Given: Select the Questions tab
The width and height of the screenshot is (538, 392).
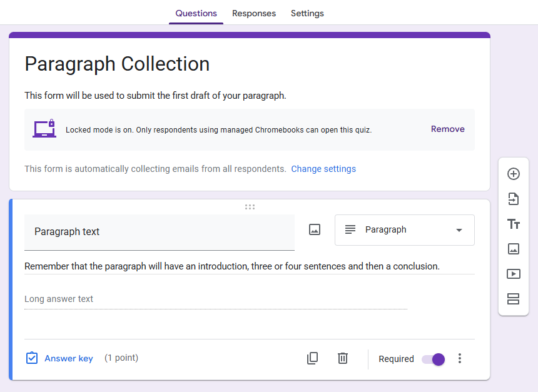Looking at the screenshot, I should [x=196, y=13].
